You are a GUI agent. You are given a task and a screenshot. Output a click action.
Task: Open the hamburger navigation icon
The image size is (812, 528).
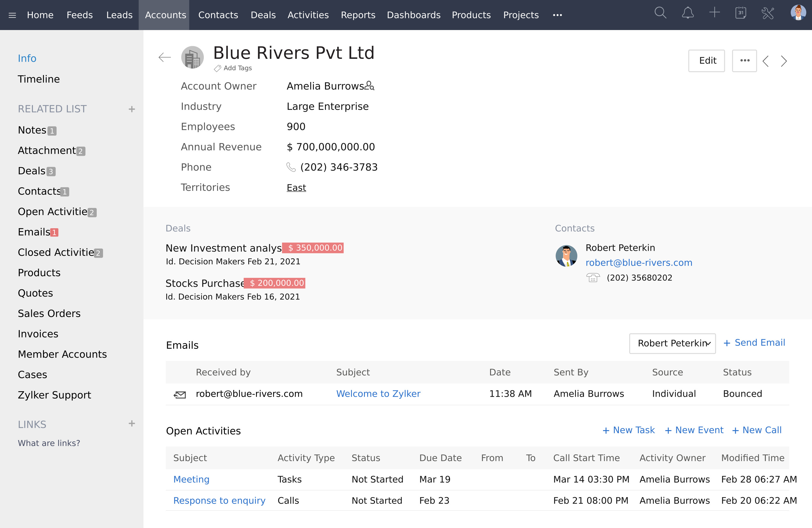click(12, 15)
